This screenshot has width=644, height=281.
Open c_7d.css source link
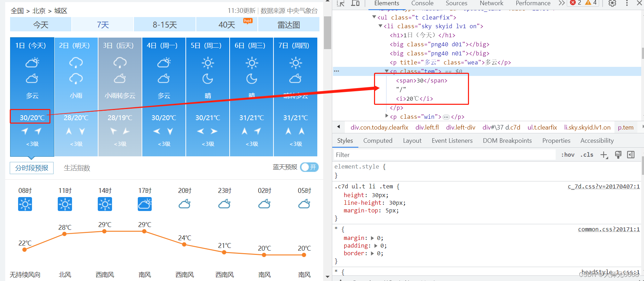point(604,187)
